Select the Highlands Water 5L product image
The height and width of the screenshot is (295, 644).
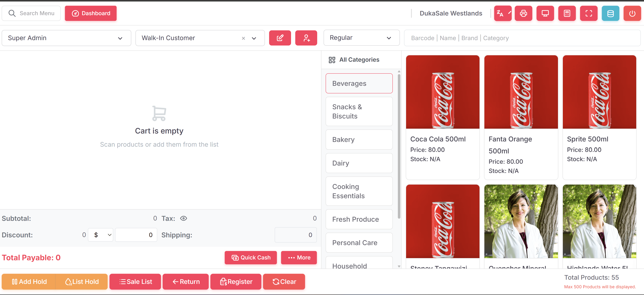pos(599,221)
